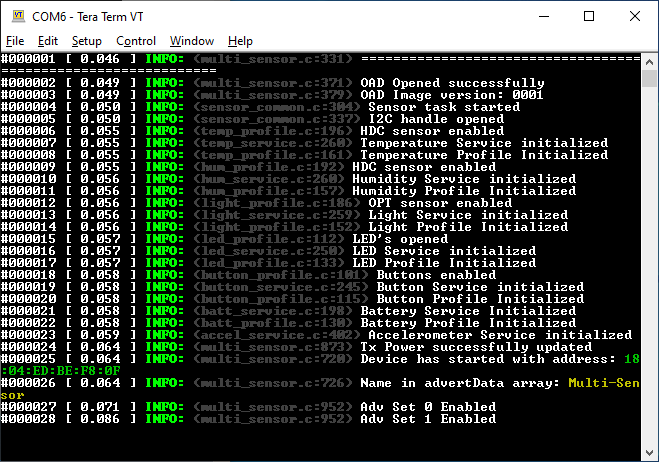This screenshot has height=462, width=659.
Task: Click 'Battery Profile Initialized' text
Action: [468, 323]
